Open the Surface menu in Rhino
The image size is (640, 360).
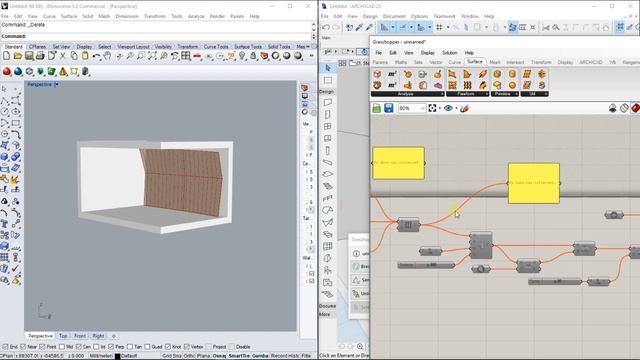coord(69,16)
